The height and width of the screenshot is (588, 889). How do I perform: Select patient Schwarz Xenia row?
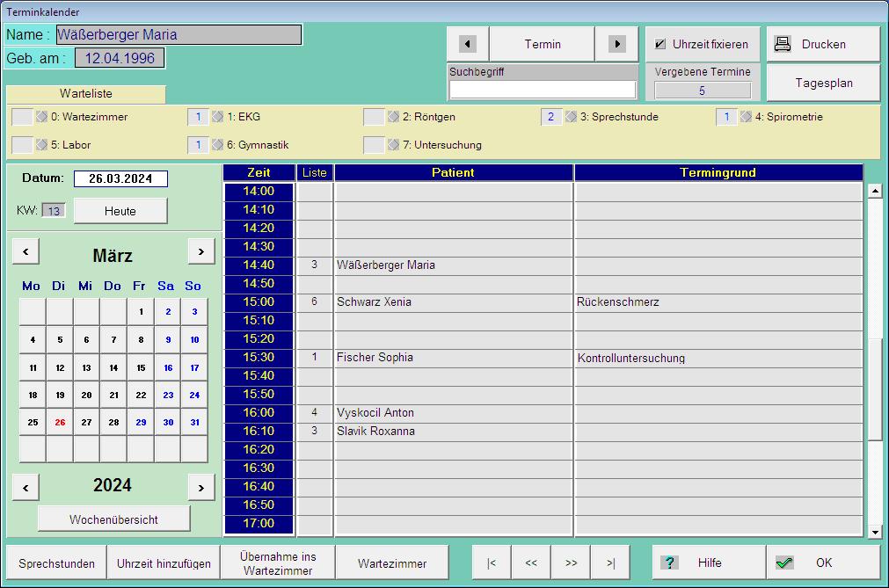[453, 302]
